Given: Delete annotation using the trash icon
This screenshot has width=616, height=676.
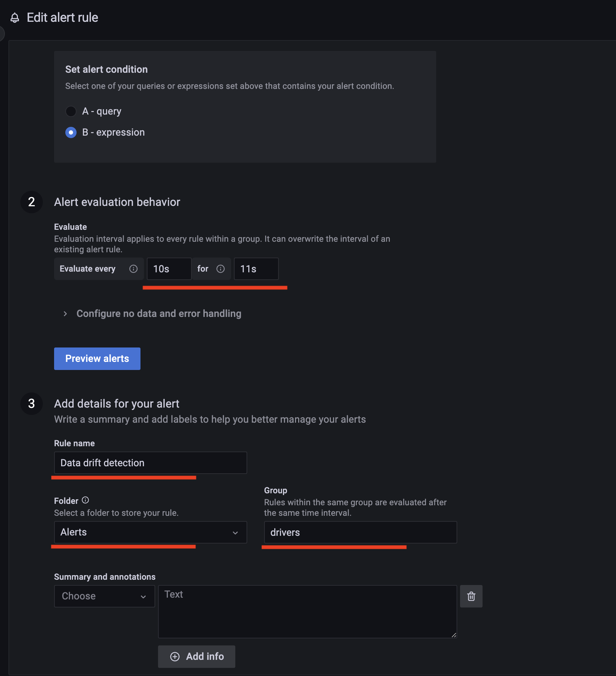Looking at the screenshot, I should pyautogui.click(x=471, y=596).
